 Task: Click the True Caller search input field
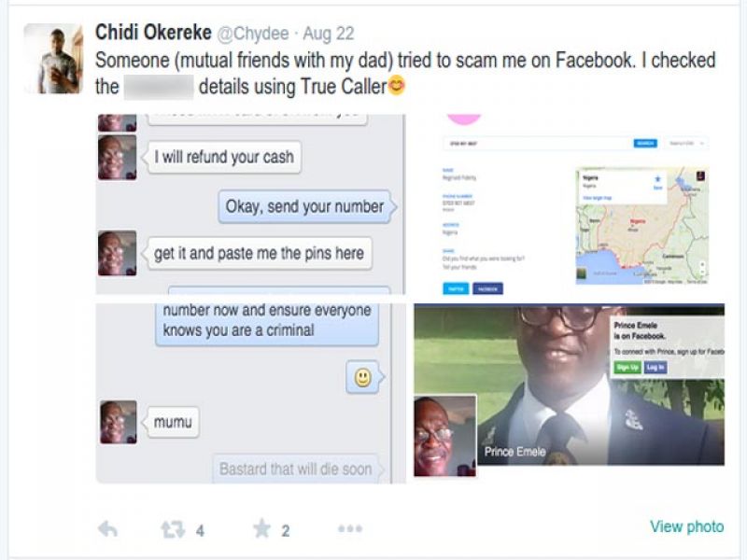click(x=538, y=144)
